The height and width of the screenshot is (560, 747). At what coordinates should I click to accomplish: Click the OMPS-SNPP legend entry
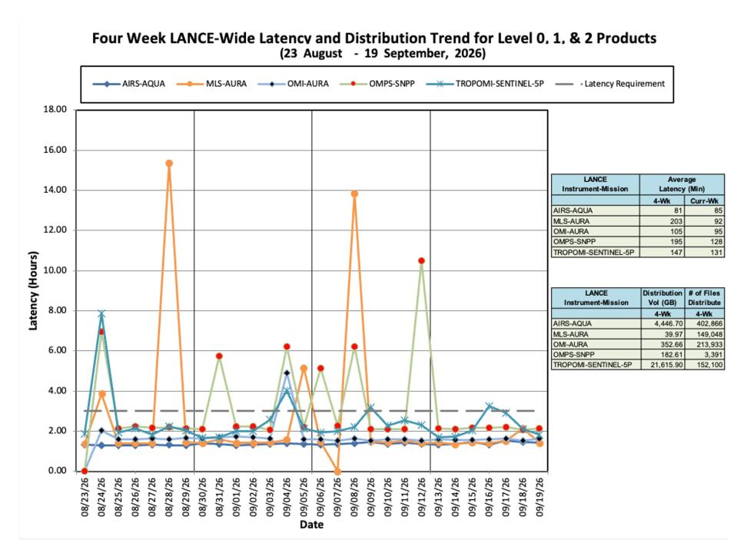(377, 84)
